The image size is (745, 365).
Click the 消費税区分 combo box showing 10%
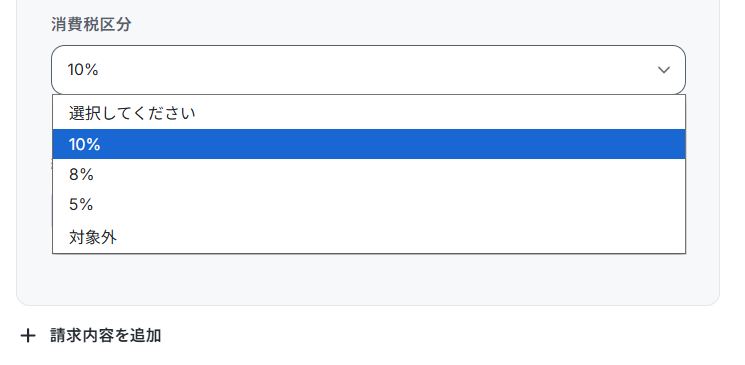(x=368, y=70)
